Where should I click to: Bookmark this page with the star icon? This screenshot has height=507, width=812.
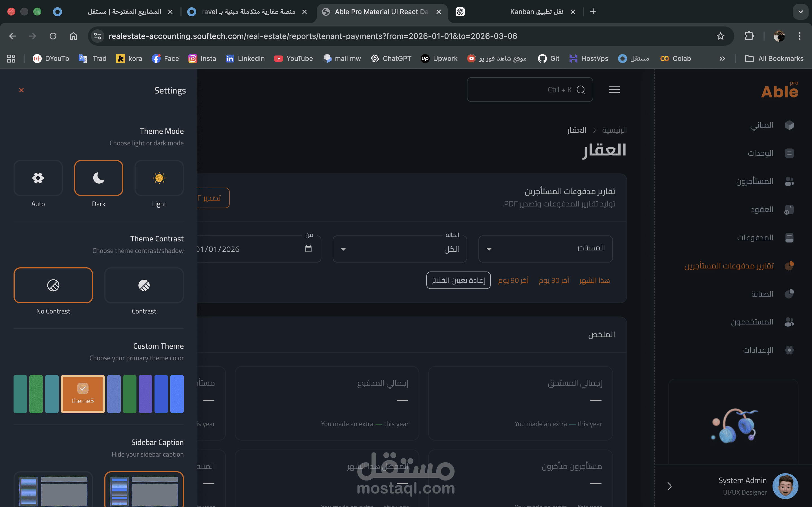pyautogui.click(x=720, y=36)
